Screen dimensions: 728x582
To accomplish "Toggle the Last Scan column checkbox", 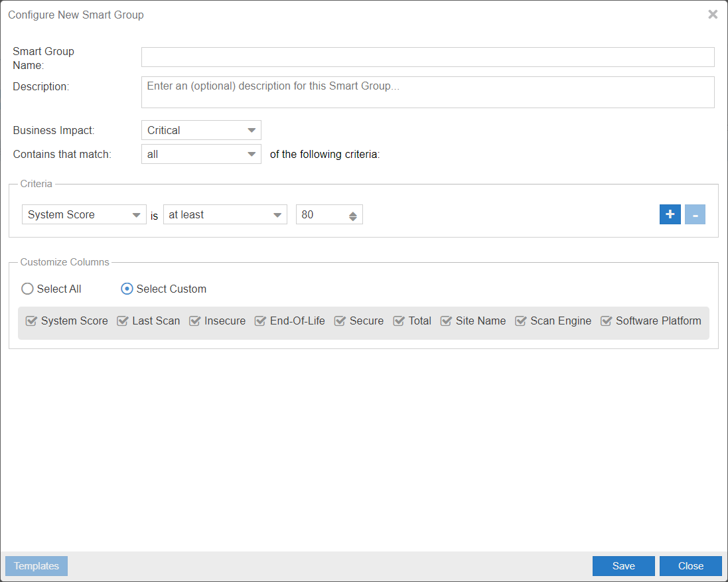I will coord(123,321).
